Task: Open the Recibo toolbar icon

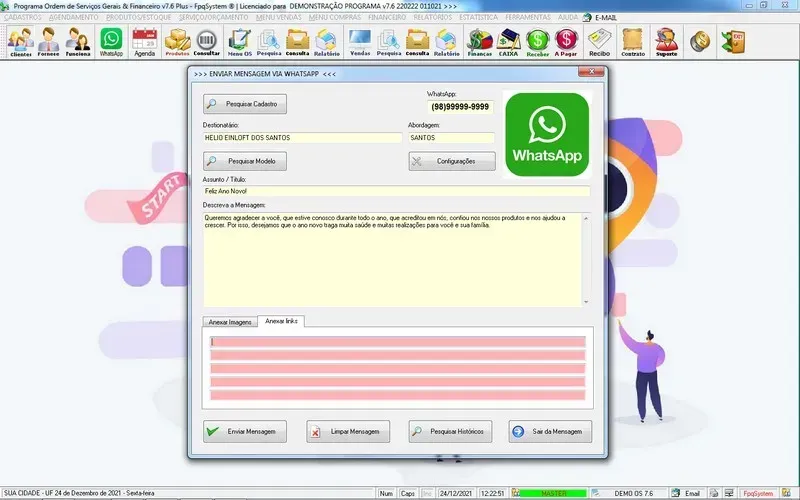Action: coord(599,41)
